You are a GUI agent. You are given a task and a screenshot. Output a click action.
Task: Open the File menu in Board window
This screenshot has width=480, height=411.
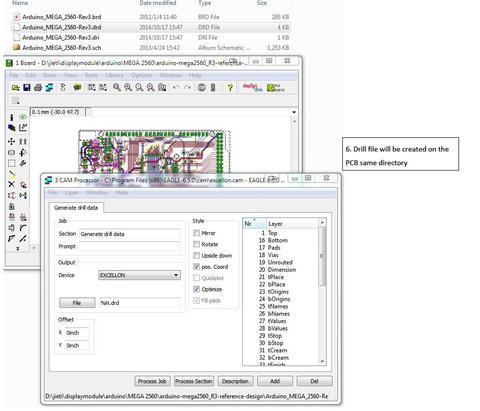click(x=14, y=75)
